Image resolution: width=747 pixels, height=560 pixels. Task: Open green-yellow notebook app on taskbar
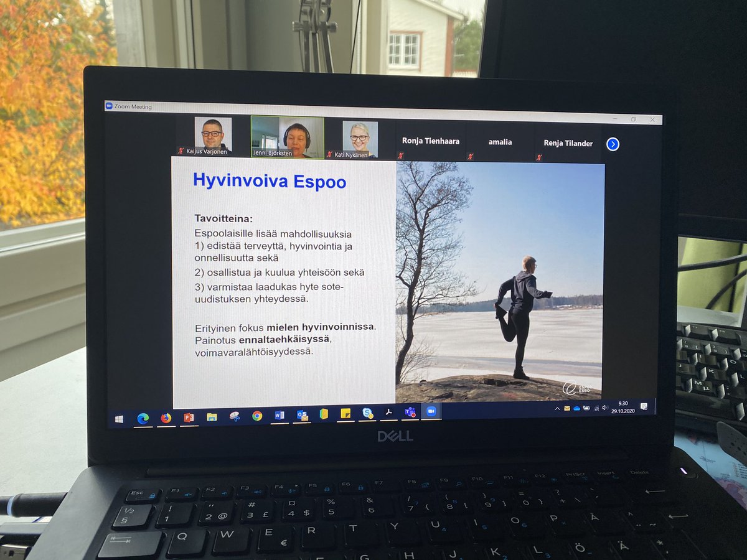323,414
